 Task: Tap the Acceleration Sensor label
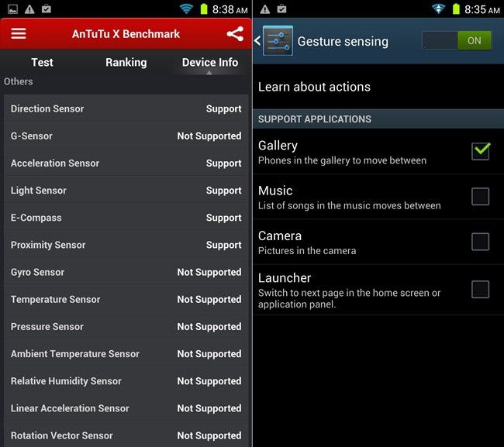click(55, 163)
